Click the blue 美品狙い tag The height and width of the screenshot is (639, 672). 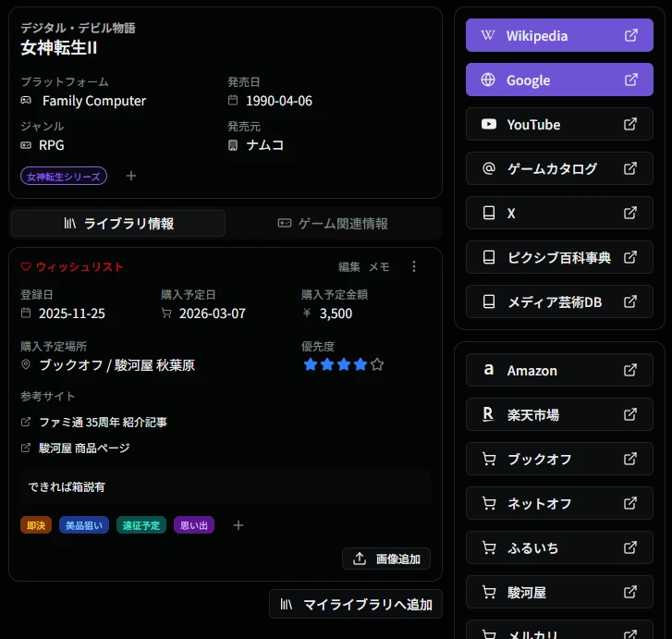[x=84, y=525]
